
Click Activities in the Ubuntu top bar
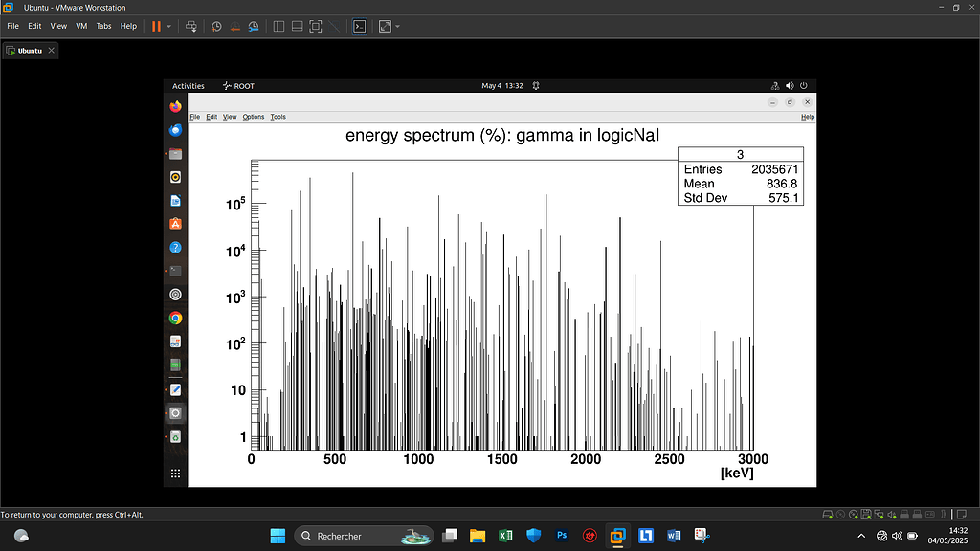pyautogui.click(x=188, y=85)
